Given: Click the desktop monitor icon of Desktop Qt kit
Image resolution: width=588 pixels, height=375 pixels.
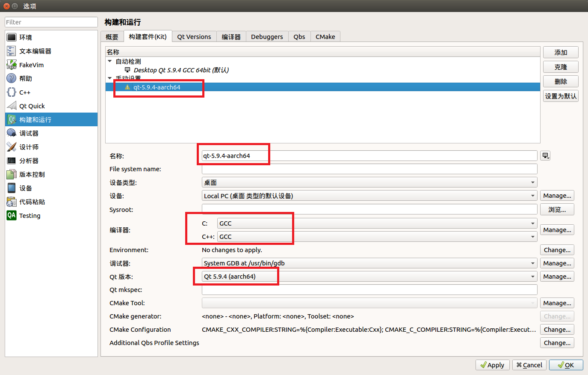Looking at the screenshot, I should [127, 70].
